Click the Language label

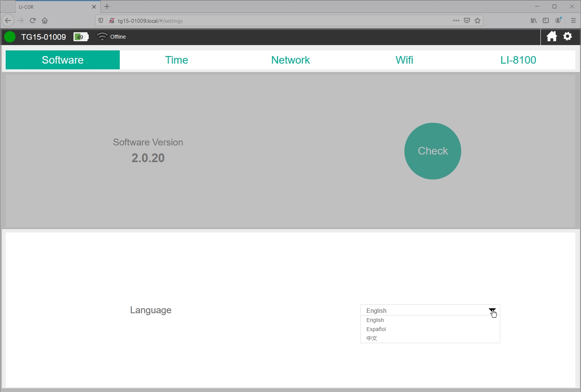[151, 310]
